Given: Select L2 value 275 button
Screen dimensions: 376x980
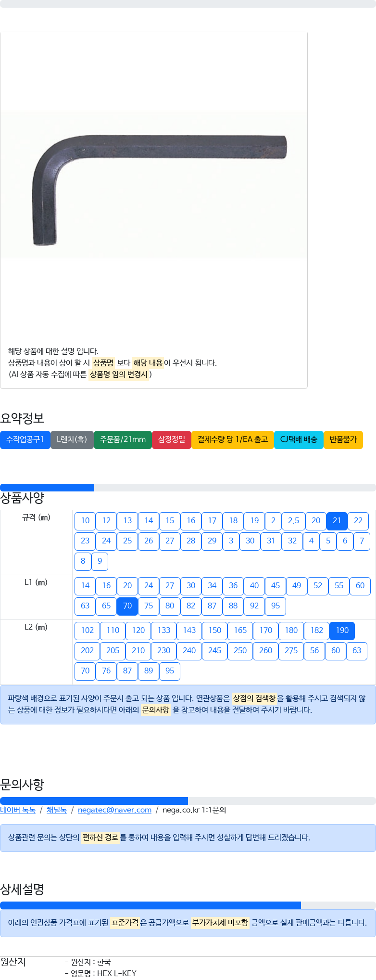Looking at the screenshot, I should pyautogui.click(x=291, y=651).
